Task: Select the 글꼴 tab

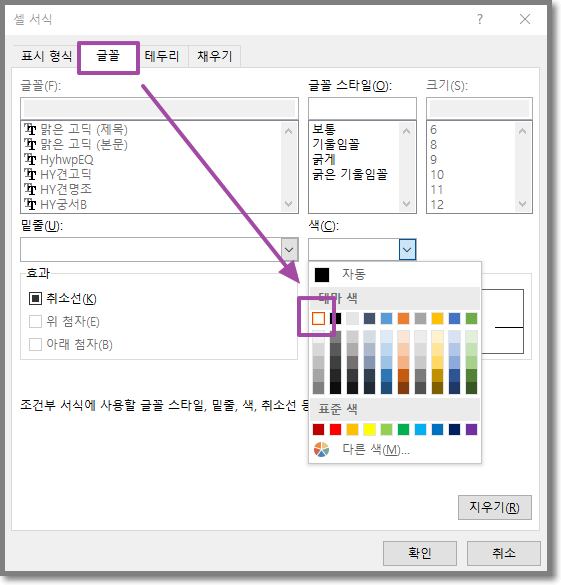Action: (108, 56)
